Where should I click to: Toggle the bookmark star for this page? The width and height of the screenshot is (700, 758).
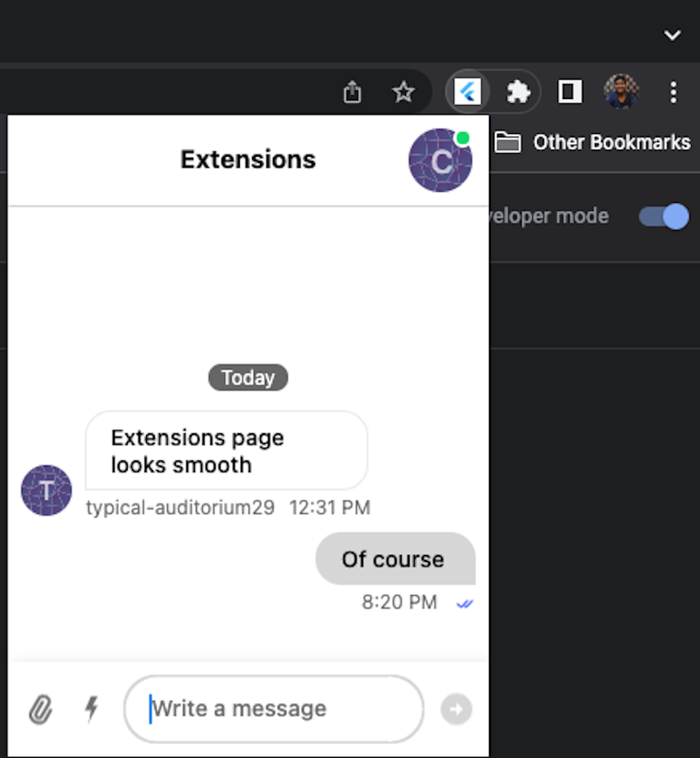403,90
